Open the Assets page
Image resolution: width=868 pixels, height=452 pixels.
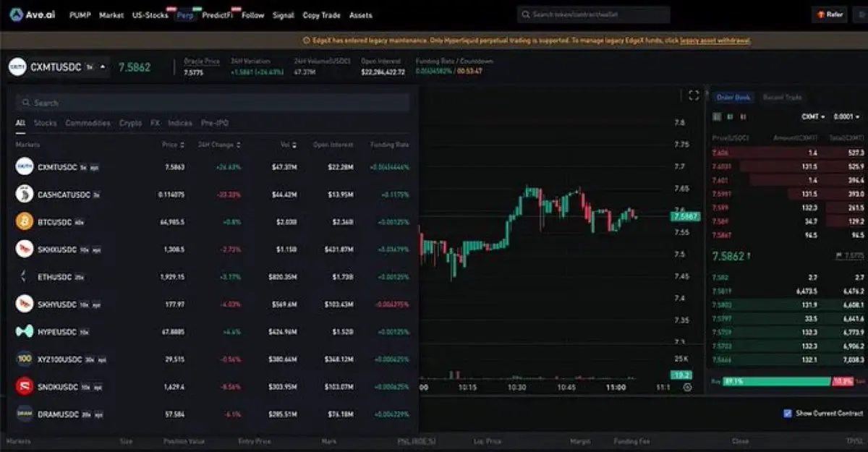(x=361, y=15)
